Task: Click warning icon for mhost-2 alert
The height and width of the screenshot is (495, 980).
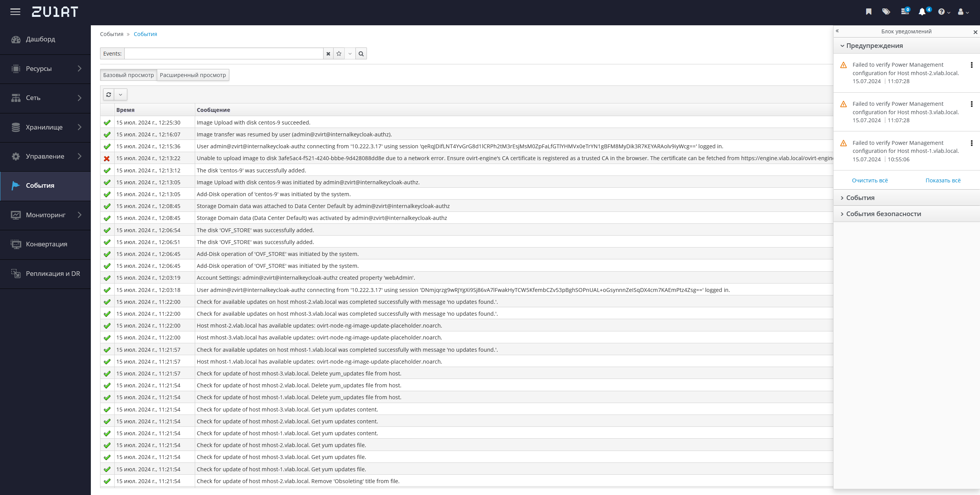Action: coord(844,65)
